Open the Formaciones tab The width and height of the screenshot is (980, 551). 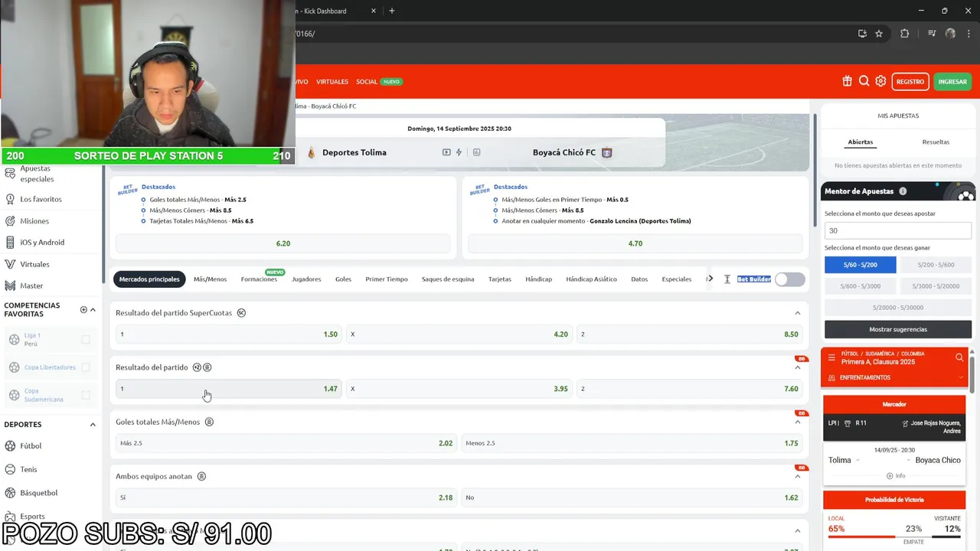tap(259, 279)
